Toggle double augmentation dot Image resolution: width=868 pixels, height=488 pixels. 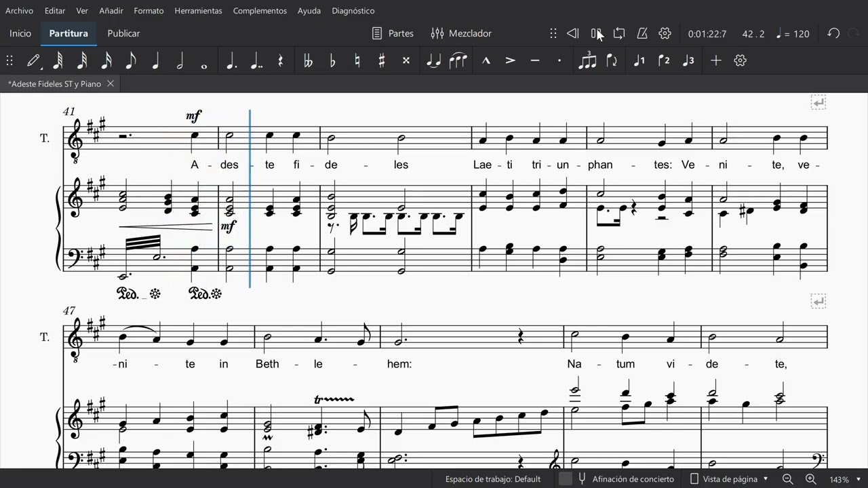coord(256,60)
